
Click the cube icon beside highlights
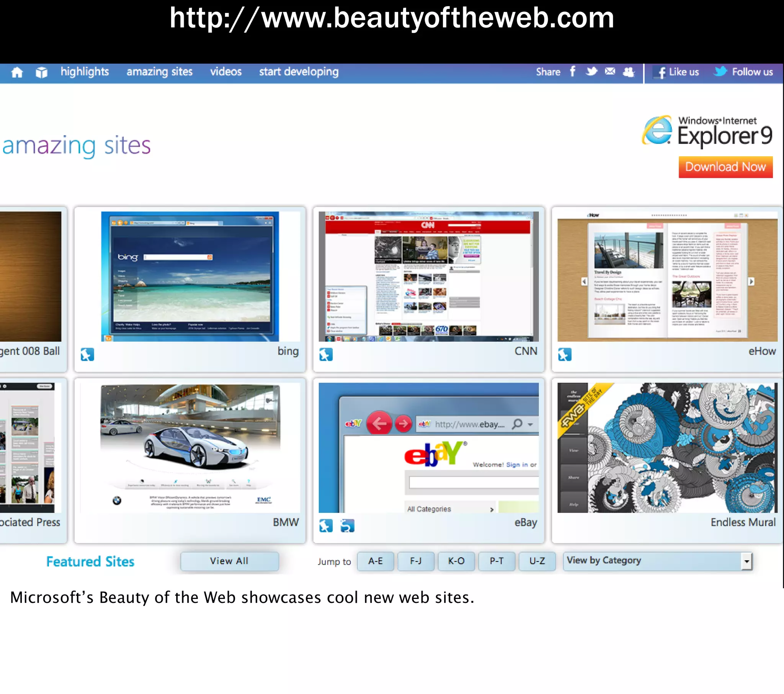[x=41, y=72]
